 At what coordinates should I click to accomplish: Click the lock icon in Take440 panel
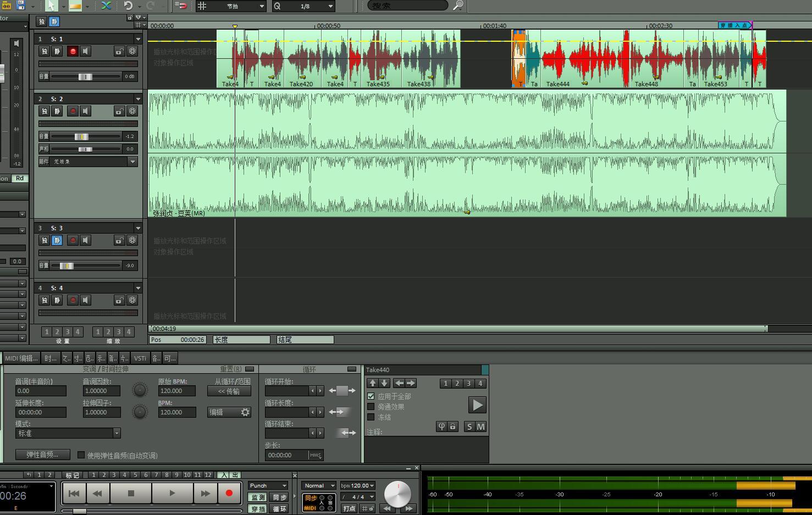point(452,427)
